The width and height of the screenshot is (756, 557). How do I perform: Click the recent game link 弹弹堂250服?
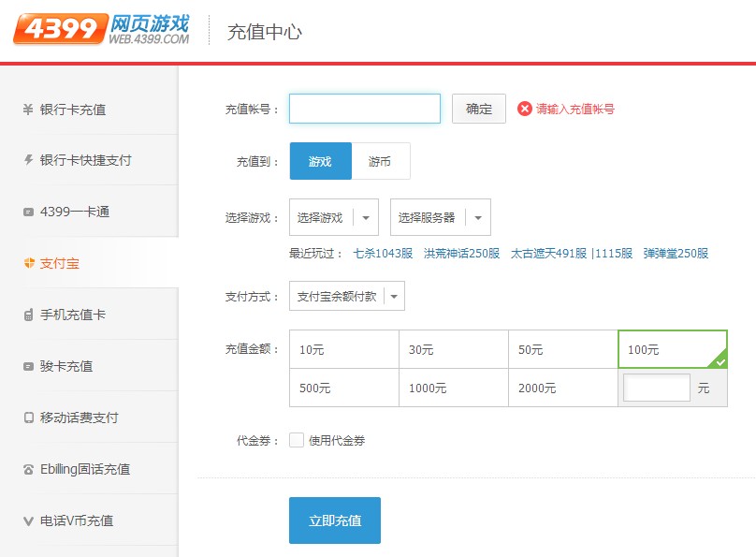point(676,254)
